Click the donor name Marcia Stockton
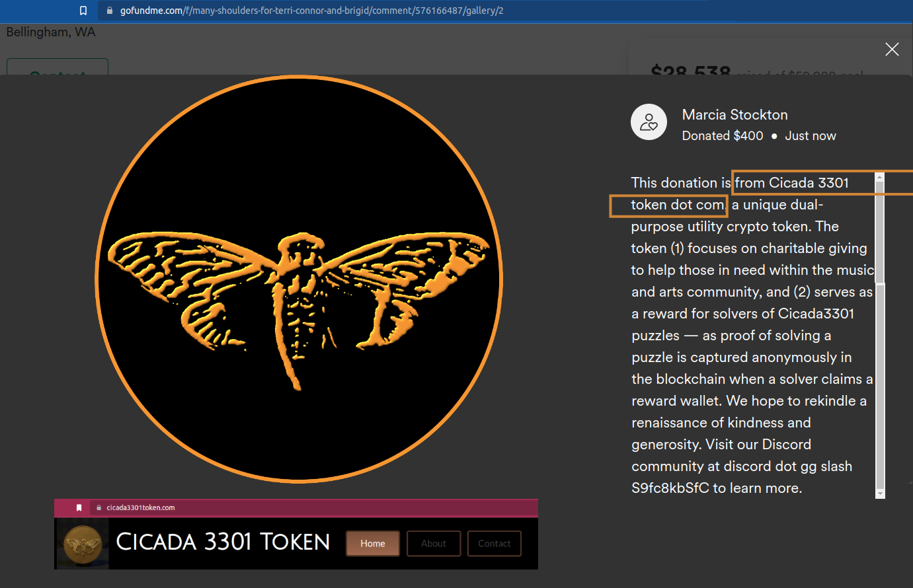913x588 pixels. click(x=734, y=115)
